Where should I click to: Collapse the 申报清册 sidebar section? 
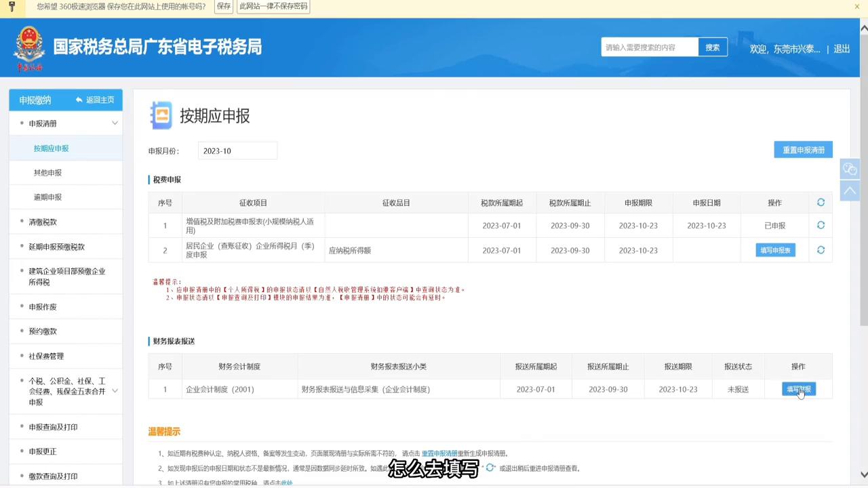(x=115, y=123)
